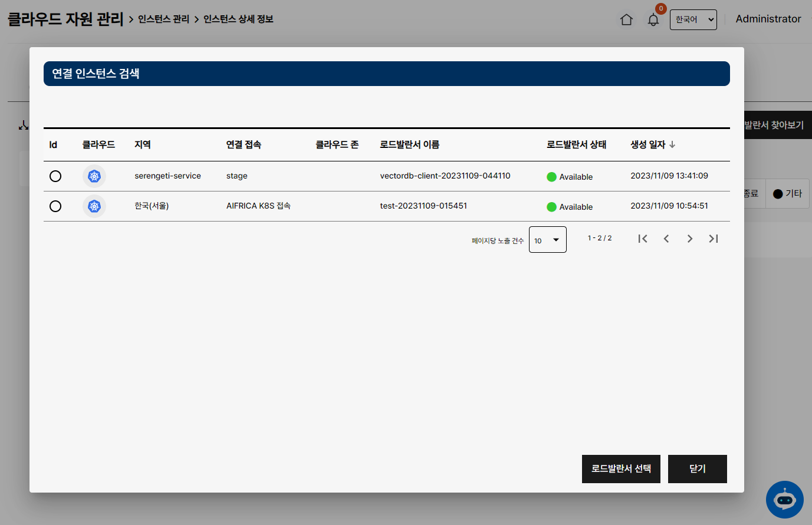Click 인스턴스 관리 breadcrumb
The height and width of the screenshot is (525, 812).
pos(163,19)
